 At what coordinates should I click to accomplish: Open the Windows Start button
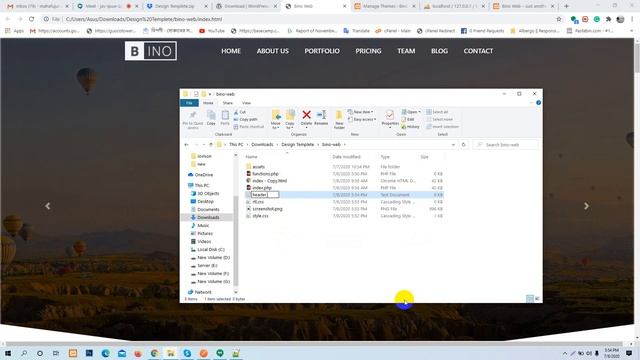coord(7,353)
